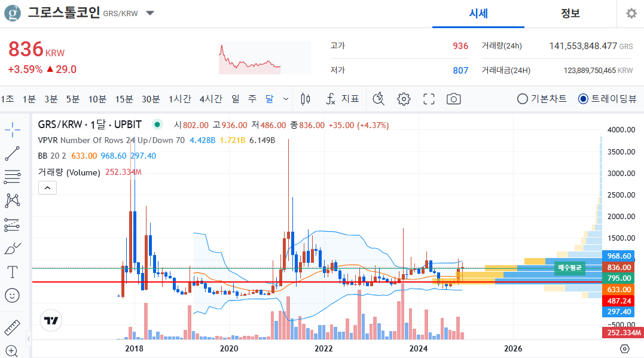Click the BB 20 2 indicator legend
The width and height of the screenshot is (644, 358).
pyautogui.click(x=52, y=156)
